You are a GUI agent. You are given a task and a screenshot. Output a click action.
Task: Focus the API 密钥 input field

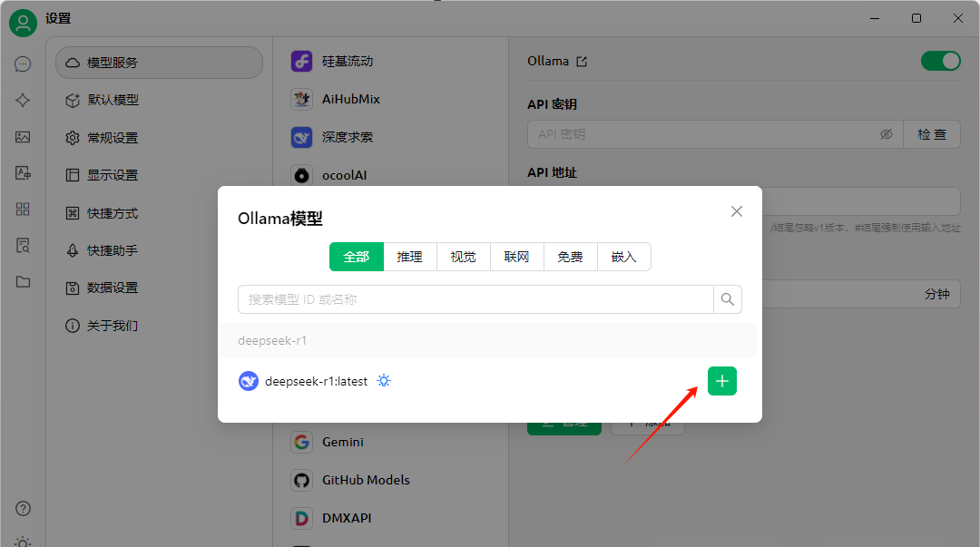706,134
